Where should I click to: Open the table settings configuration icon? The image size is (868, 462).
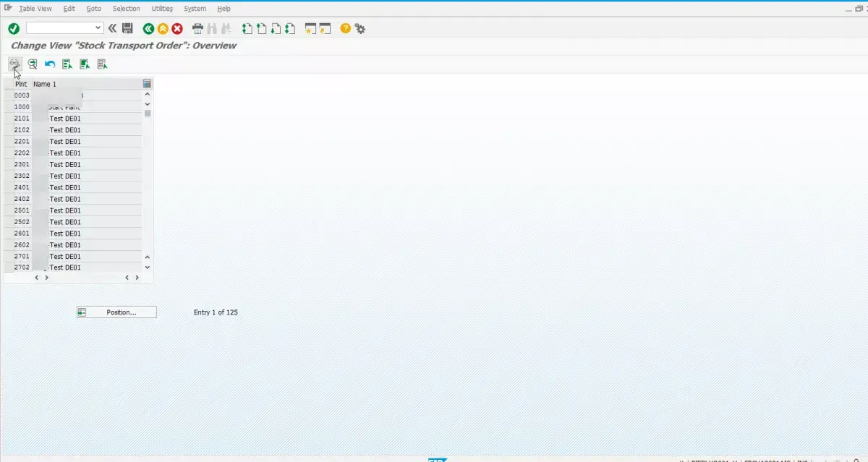point(148,84)
